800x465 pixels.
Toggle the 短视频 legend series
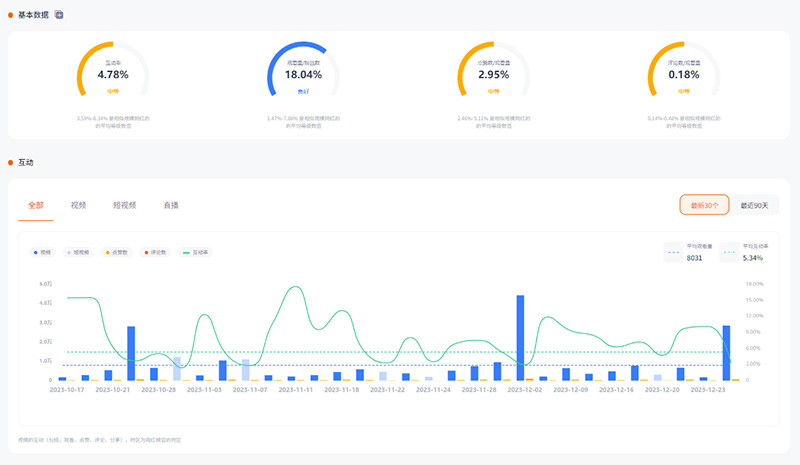pos(77,252)
